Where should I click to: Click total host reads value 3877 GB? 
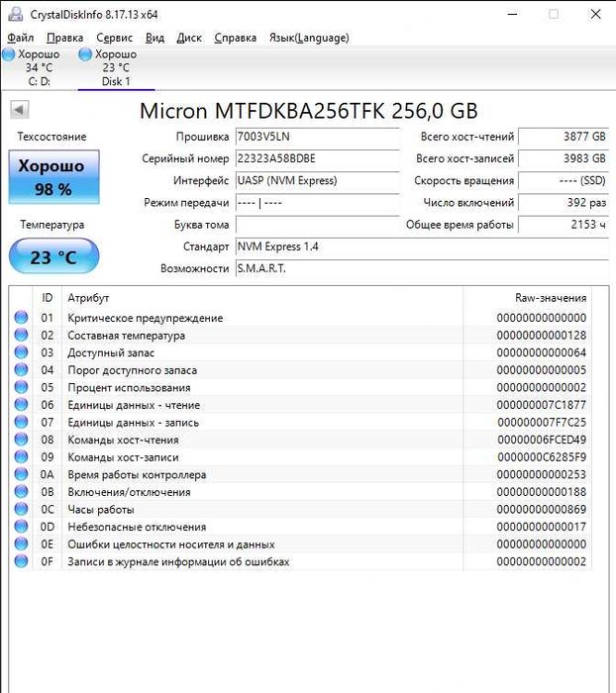tap(564, 137)
